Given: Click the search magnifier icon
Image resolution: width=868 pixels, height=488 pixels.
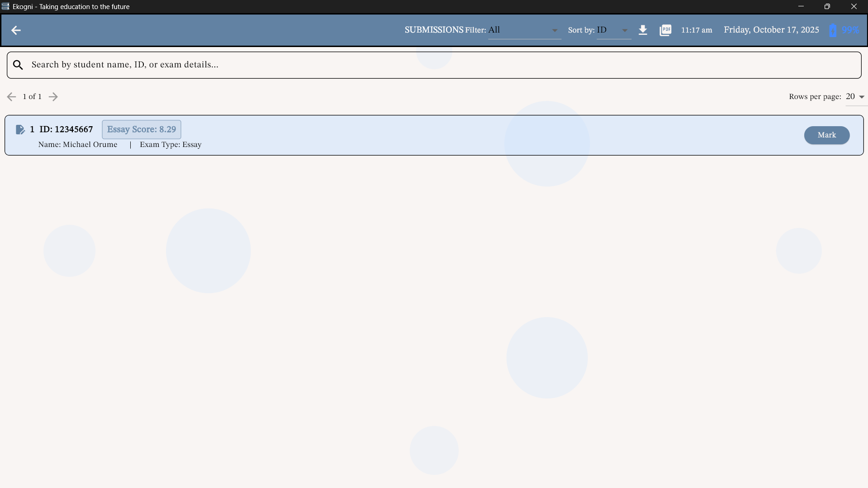Looking at the screenshot, I should 18,64.
